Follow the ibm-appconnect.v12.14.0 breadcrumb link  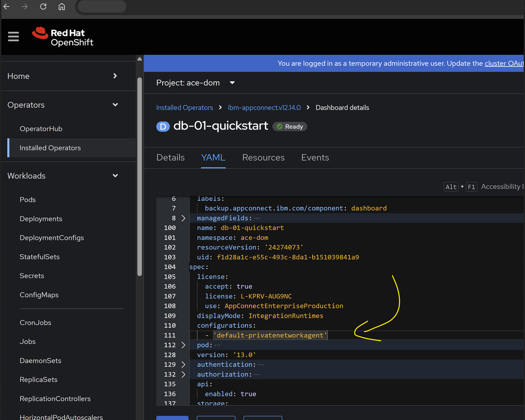click(x=264, y=107)
